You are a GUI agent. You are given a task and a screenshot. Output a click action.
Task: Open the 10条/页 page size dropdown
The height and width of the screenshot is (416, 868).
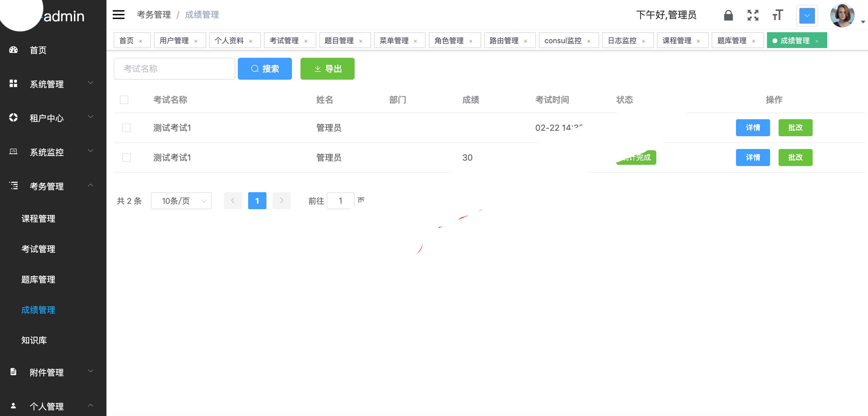[x=181, y=201]
